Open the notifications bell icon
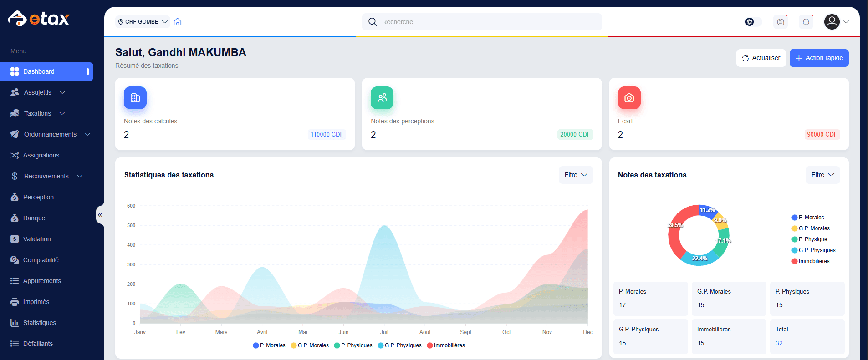Viewport: 868px width, 360px height. point(806,22)
